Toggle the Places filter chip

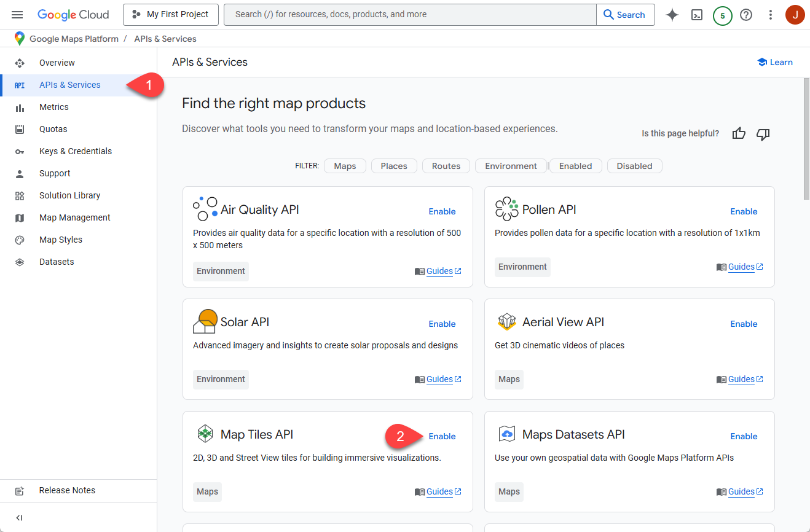tap(394, 166)
